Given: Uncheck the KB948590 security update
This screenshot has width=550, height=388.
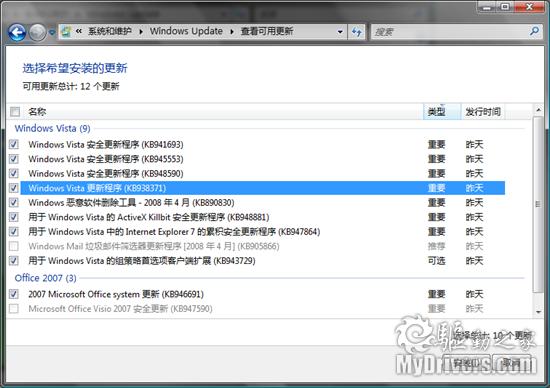Looking at the screenshot, I should [14, 173].
